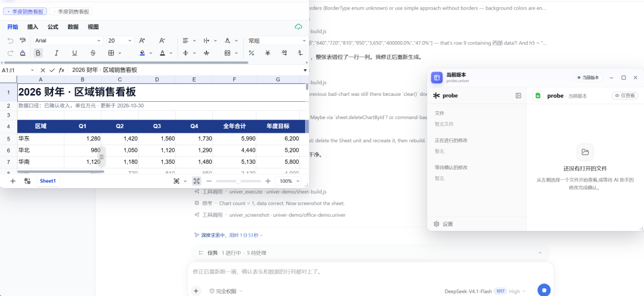Click the green cloud sync icon

[299, 27]
